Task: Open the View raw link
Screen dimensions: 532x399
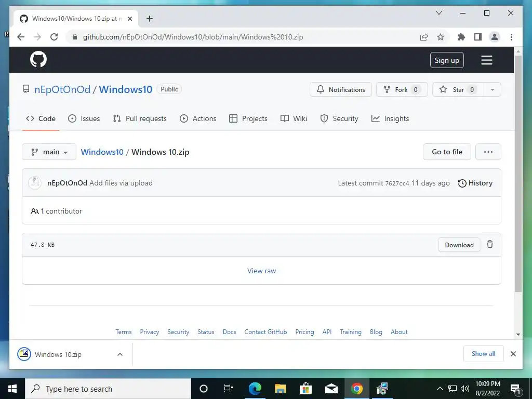Action: 262,271
